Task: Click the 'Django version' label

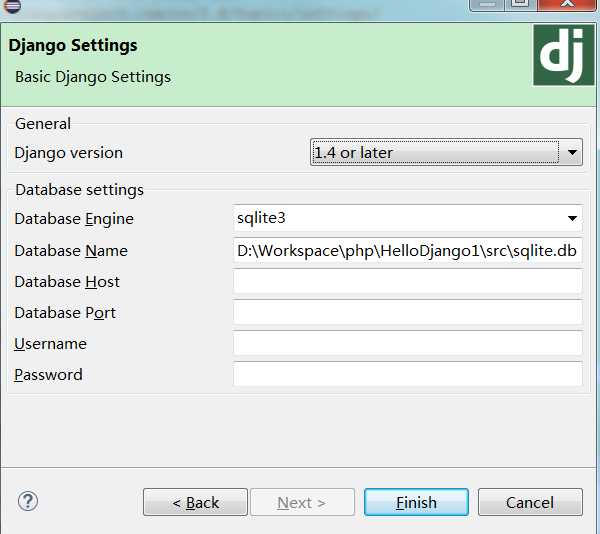Action: coord(69,153)
